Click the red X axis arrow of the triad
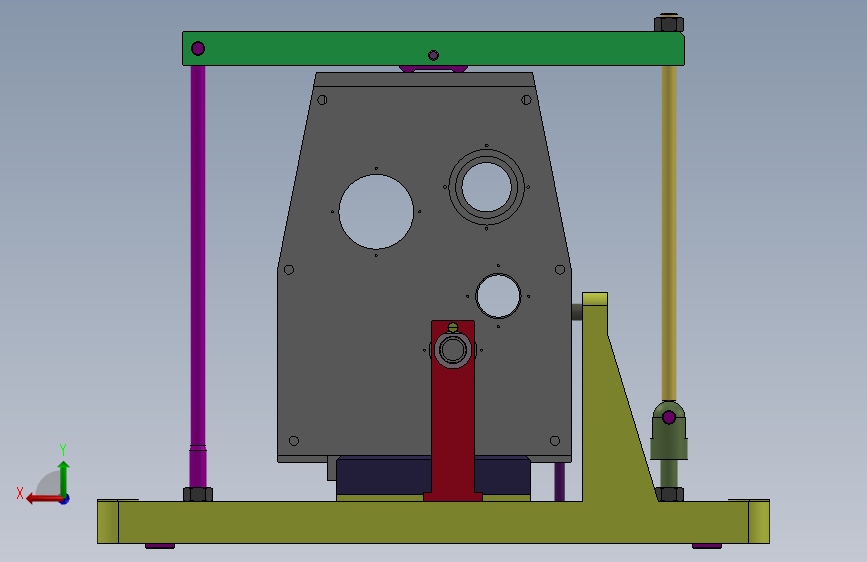 tap(44, 499)
